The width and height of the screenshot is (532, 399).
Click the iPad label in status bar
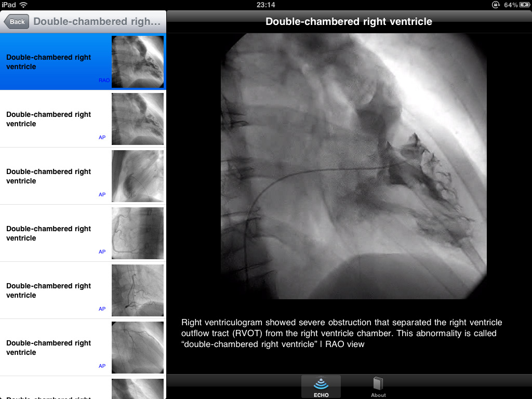pyautogui.click(x=9, y=5)
